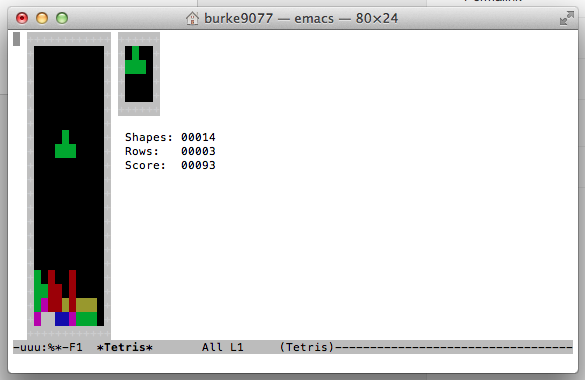Viewport: 585px width, 380px height.
Task: Click the -uuu:%*-F1 mode line status
Action: coord(48,347)
